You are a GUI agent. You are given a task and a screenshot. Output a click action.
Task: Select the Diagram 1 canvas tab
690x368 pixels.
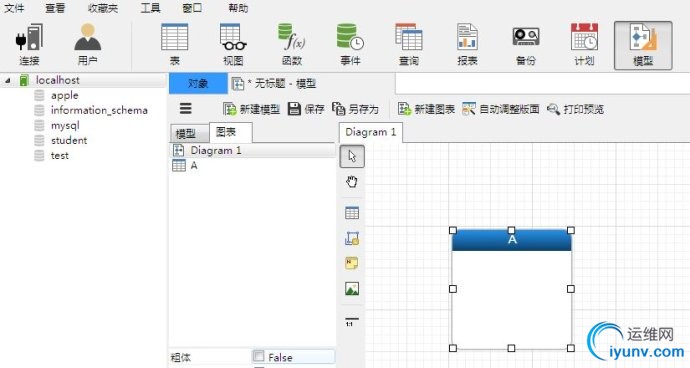point(371,132)
